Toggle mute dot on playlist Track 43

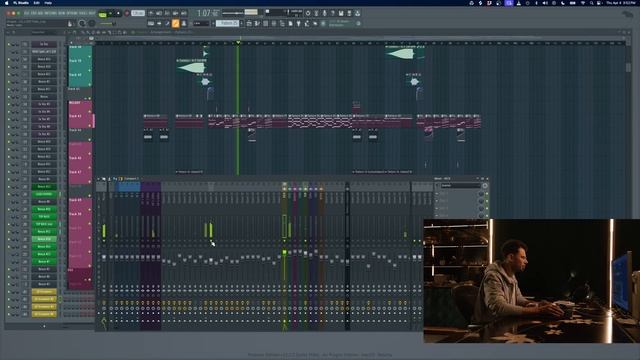tap(89, 126)
